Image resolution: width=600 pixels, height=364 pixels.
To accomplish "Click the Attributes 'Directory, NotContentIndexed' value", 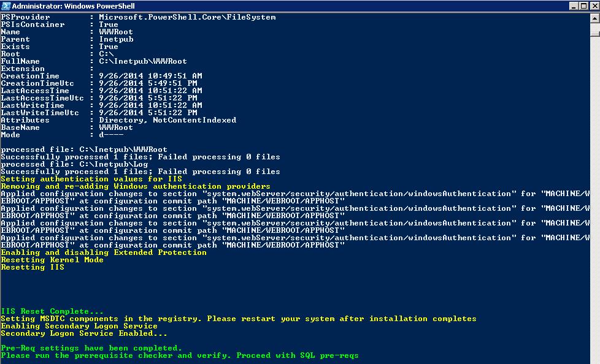I will (167, 120).
